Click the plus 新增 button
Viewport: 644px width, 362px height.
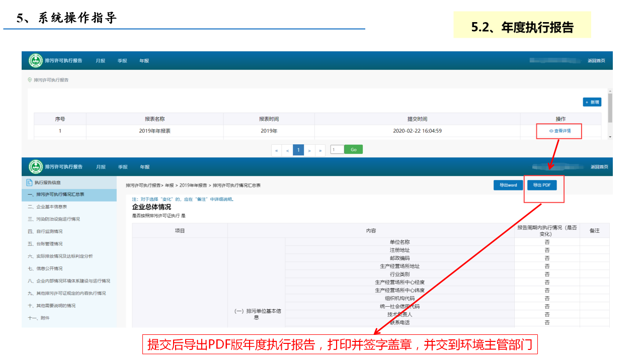(592, 102)
